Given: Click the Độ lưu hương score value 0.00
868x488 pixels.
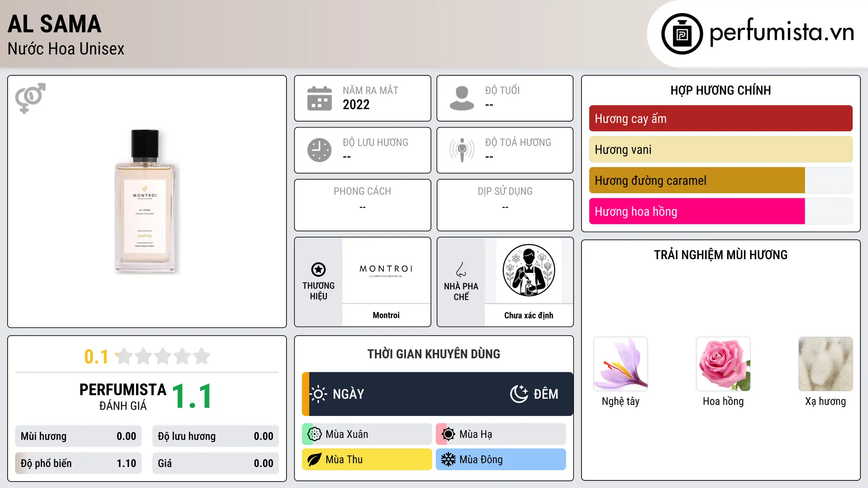Looking at the screenshot, I should click(264, 436).
